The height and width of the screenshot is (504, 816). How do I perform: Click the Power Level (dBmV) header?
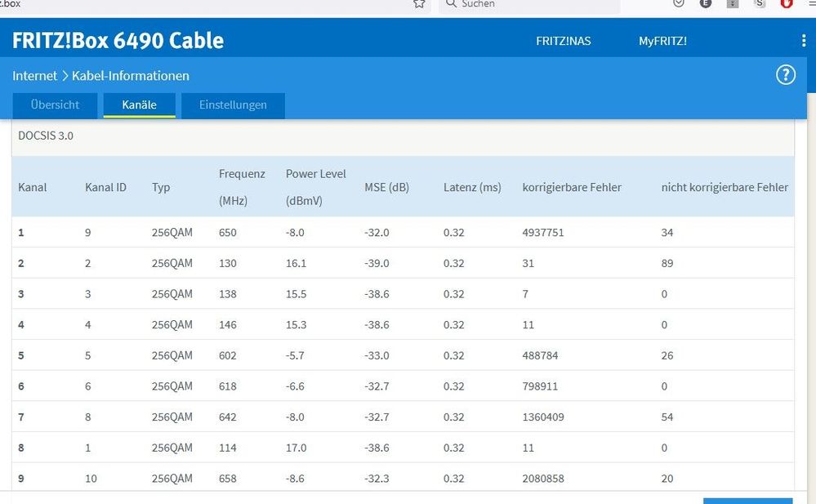pyautogui.click(x=316, y=187)
